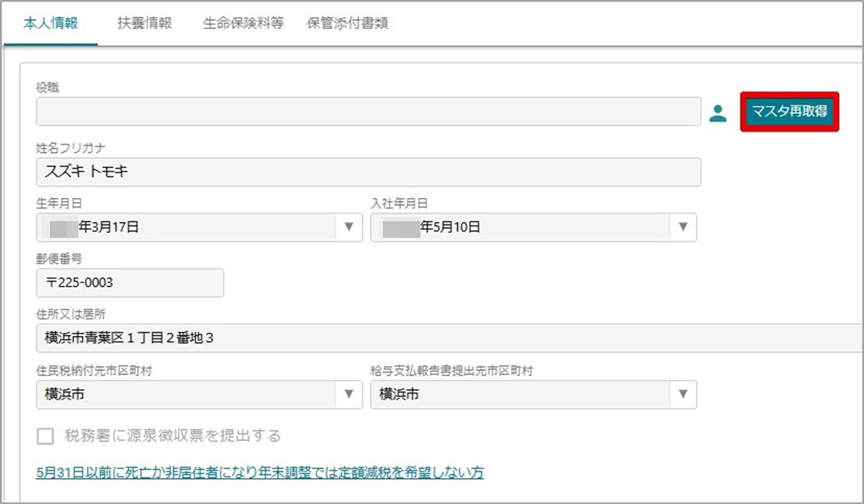Click the マスタ再取得 button
This screenshot has height=504, width=864.
(790, 111)
